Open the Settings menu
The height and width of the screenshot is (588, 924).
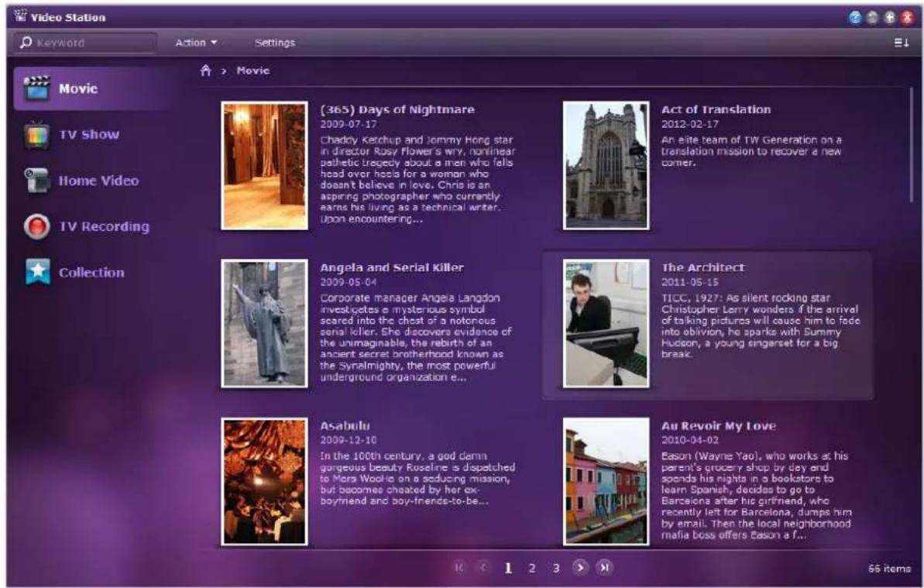[x=275, y=43]
